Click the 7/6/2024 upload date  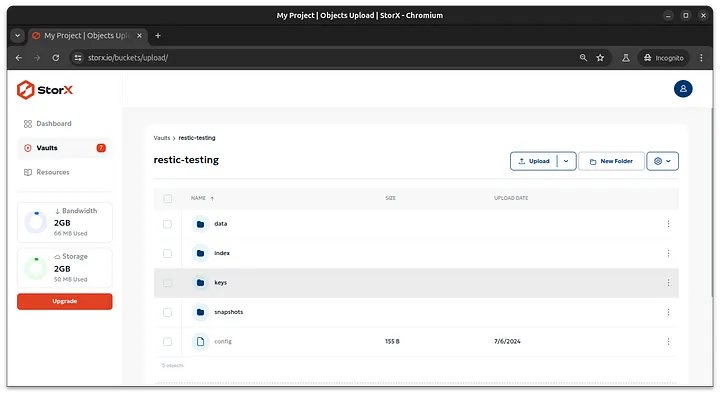507,341
